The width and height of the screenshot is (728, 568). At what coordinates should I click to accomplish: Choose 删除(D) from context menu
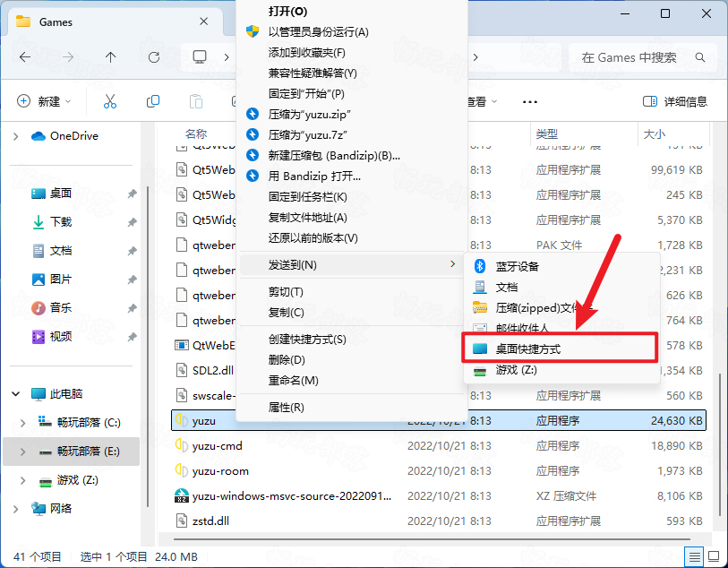coord(352,360)
